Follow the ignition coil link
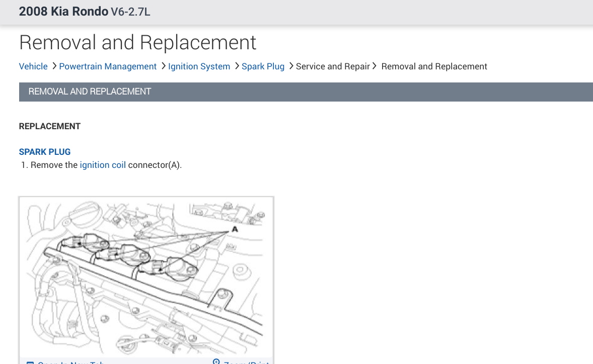 (103, 165)
